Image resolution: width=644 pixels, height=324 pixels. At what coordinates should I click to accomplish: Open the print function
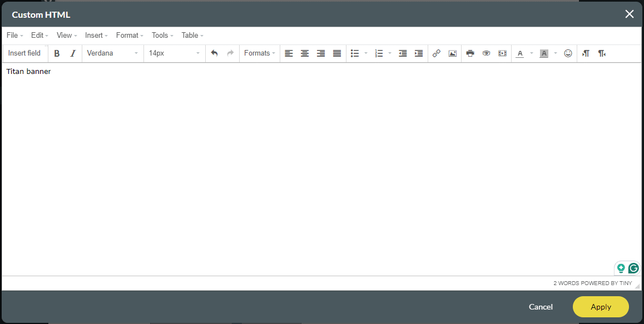tap(470, 53)
